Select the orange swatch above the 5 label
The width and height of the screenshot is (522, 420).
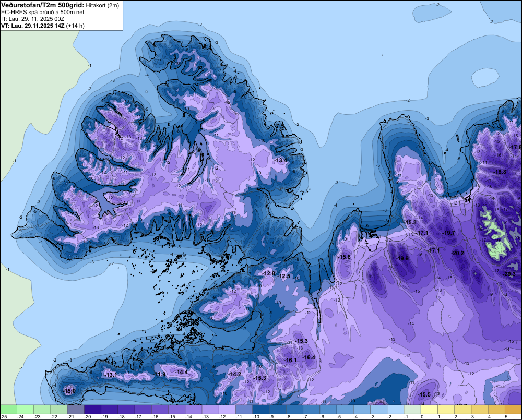(513, 409)
